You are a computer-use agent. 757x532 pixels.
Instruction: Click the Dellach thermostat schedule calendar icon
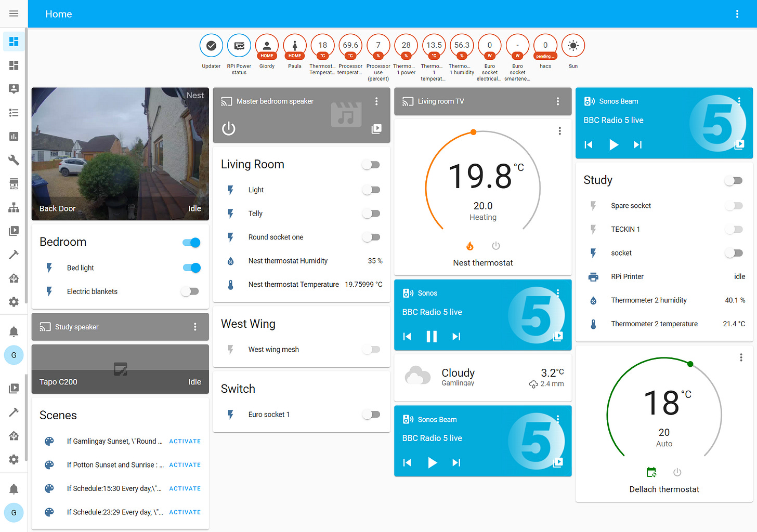click(x=651, y=472)
